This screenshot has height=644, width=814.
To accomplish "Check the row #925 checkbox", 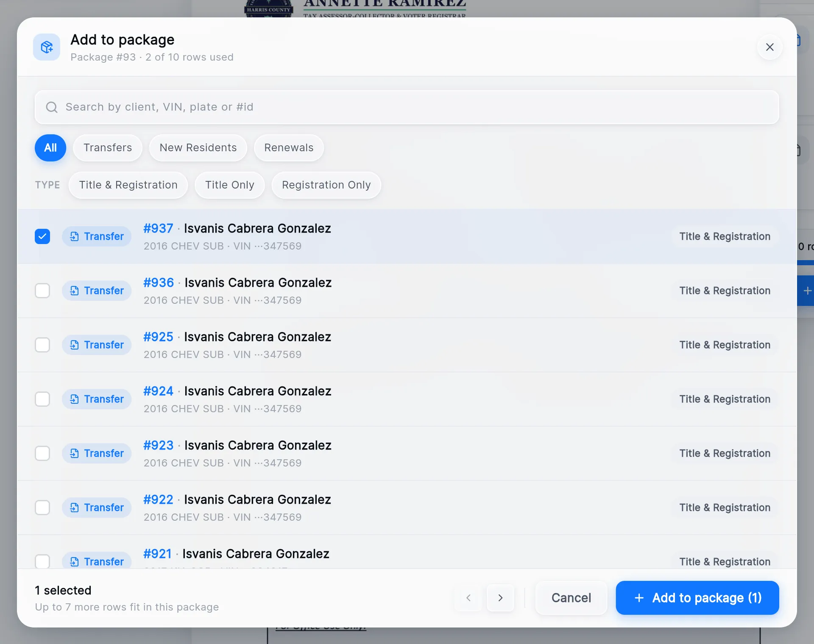I will 42,345.
